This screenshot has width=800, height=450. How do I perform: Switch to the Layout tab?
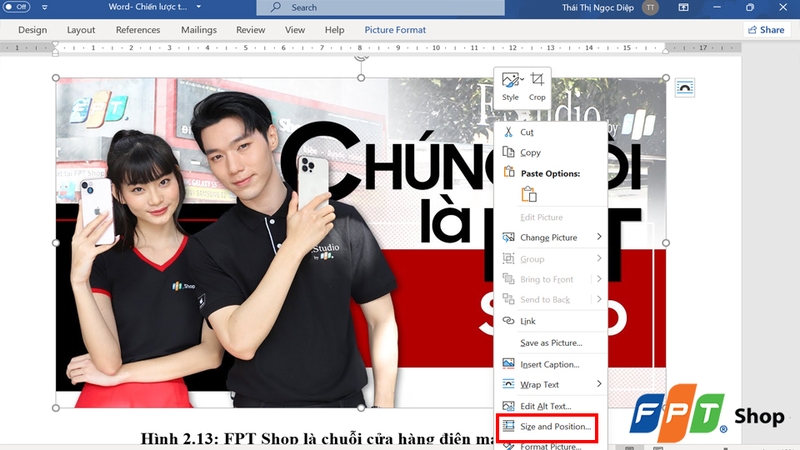pyautogui.click(x=81, y=30)
